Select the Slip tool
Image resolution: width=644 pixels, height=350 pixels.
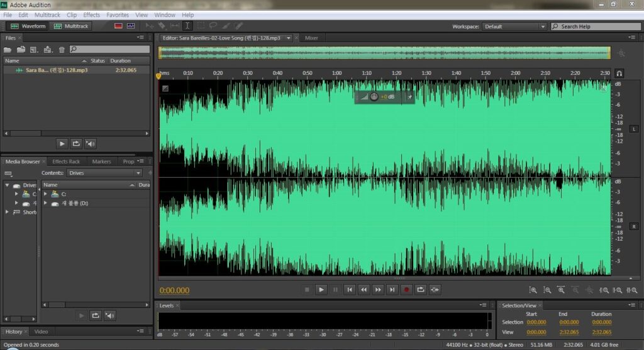175,26
